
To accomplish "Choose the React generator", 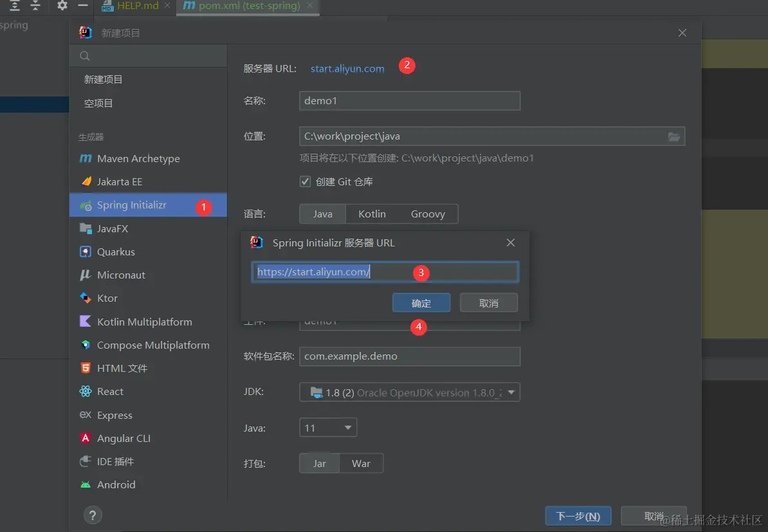I will coord(148,391).
